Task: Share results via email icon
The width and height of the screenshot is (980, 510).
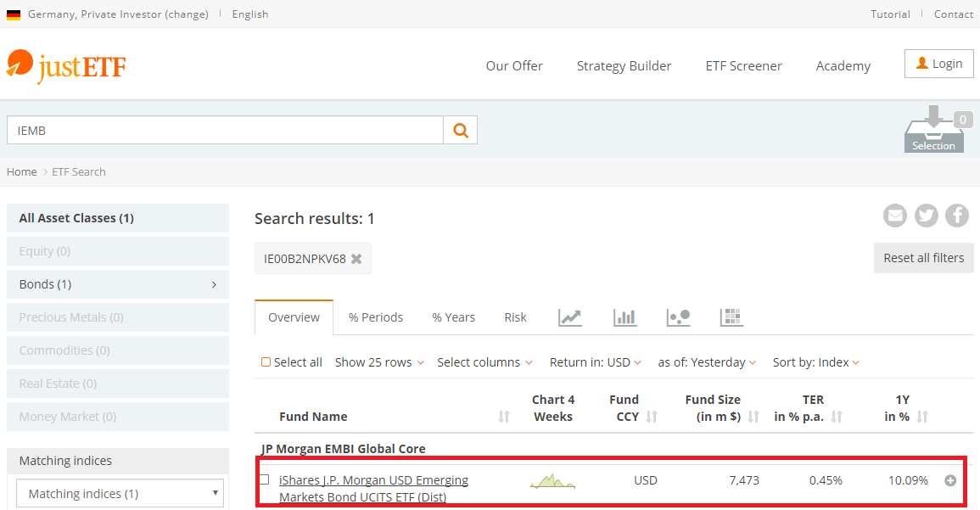Action: point(895,216)
